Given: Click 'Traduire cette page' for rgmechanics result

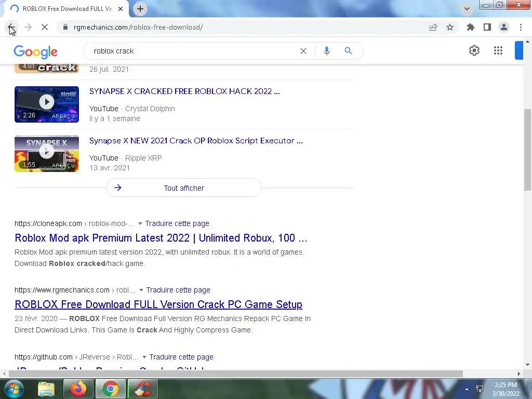Looking at the screenshot, I should (178, 290).
